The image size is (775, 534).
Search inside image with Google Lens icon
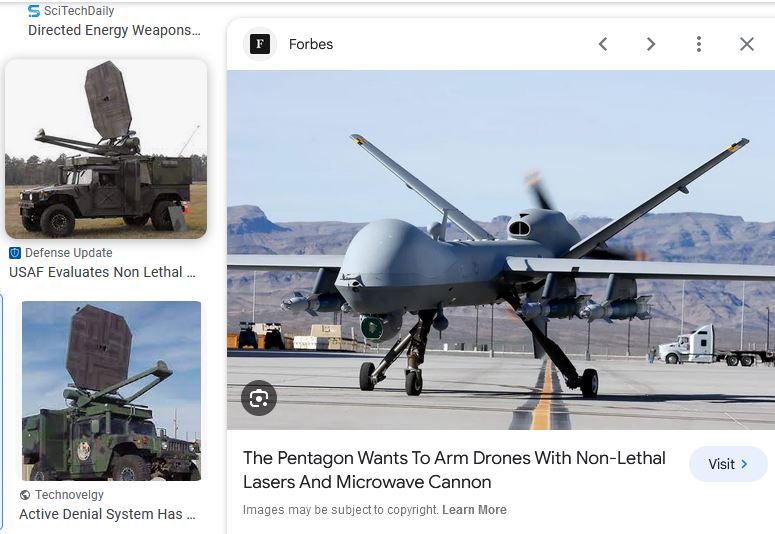259,398
